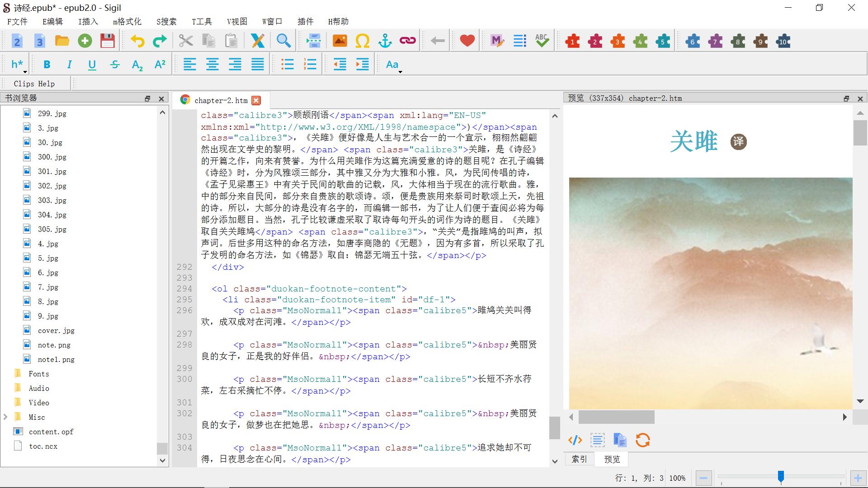The width and height of the screenshot is (868, 488).
Task: Open the metadata editor icon
Action: coord(497,40)
